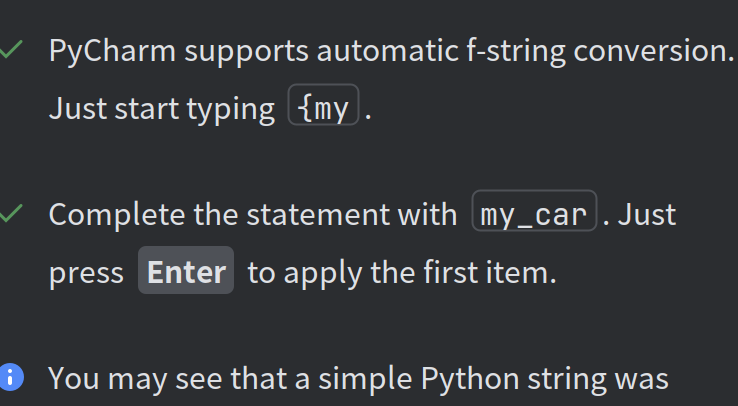Click the green checkmark beside f-string conversion step
Viewport: 738px width, 406px height.
(11, 50)
